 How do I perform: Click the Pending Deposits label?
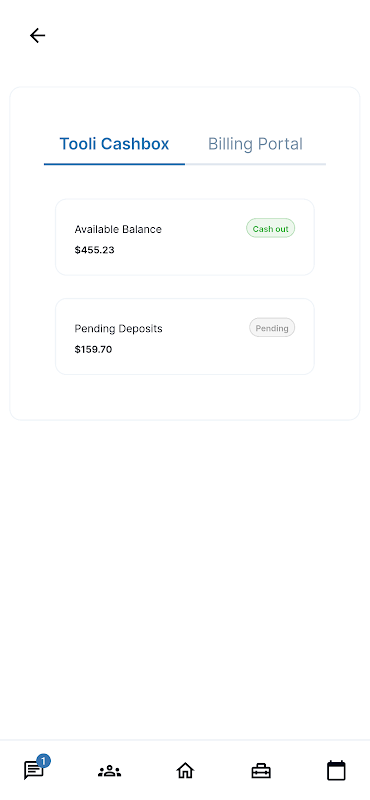point(118,329)
